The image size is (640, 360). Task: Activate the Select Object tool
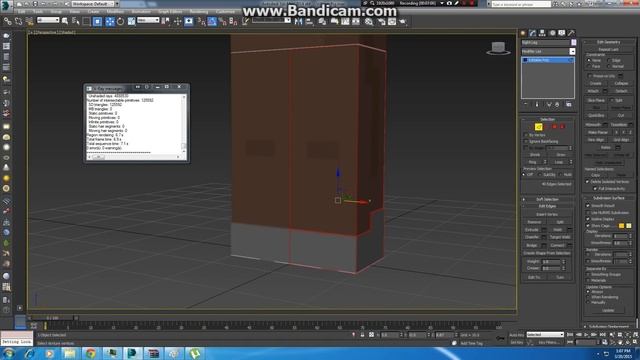65,21
